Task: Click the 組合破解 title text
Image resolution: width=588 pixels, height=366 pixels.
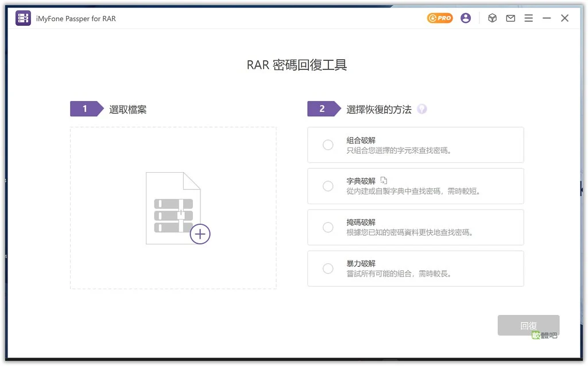Action: pos(361,140)
